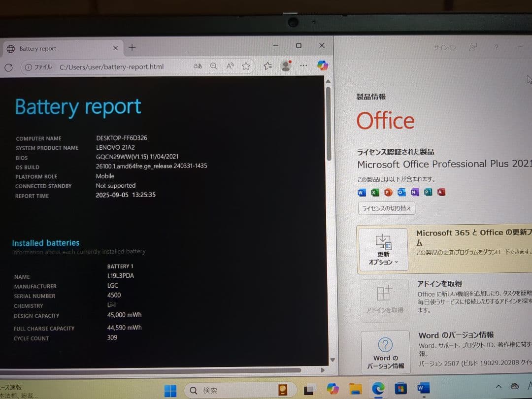Open the favorites list icon
The height and width of the screenshot is (399, 532).
click(267, 66)
